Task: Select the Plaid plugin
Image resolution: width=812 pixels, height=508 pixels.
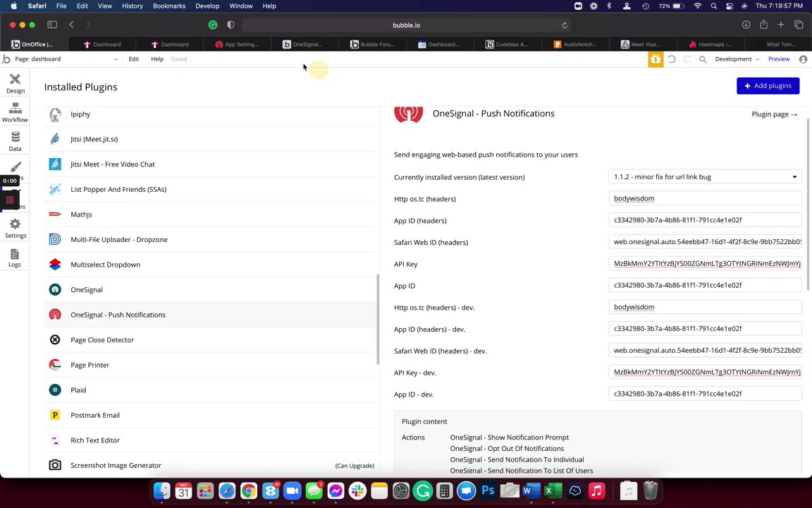Action: [x=211, y=389]
